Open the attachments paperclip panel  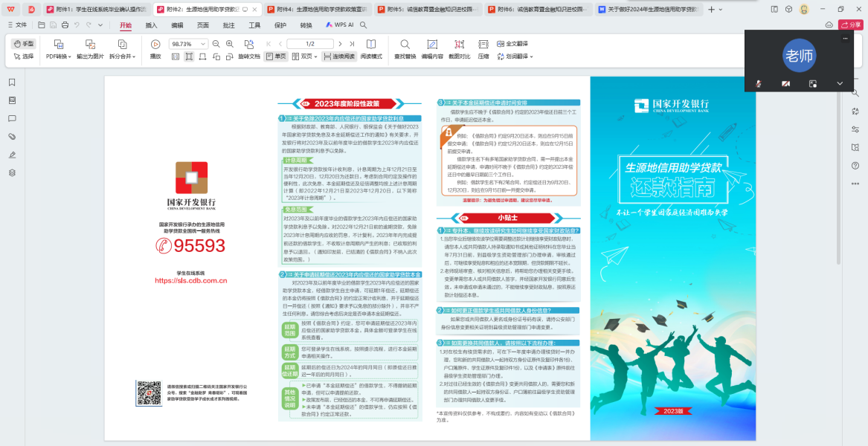(12, 137)
